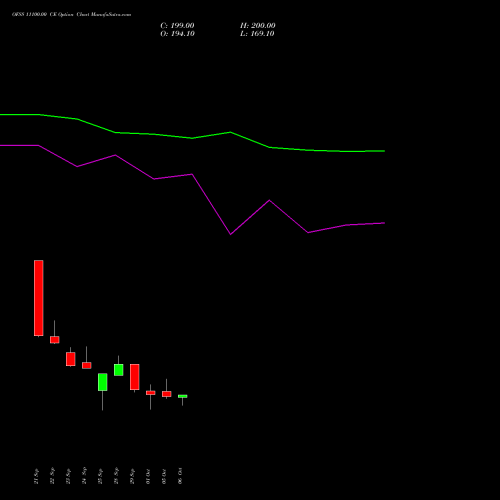Click the green indicator line
The height and width of the screenshot is (500, 500).
(192, 138)
